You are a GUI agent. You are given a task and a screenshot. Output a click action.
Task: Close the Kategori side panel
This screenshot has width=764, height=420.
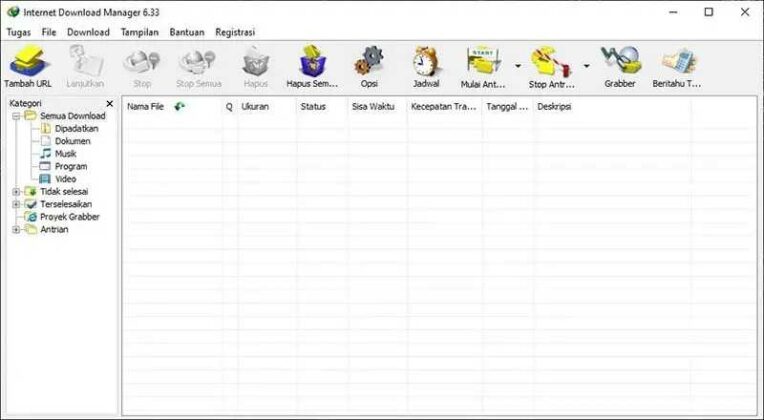(x=110, y=104)
